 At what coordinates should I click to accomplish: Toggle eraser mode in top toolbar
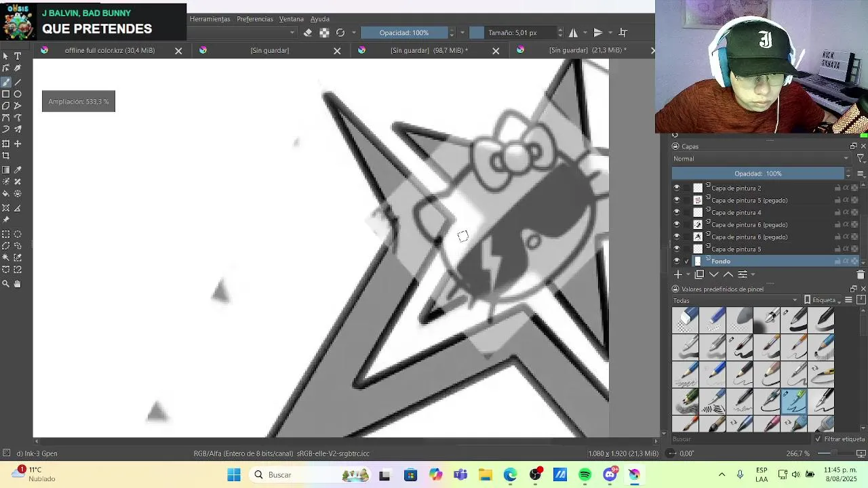(308, 33)
